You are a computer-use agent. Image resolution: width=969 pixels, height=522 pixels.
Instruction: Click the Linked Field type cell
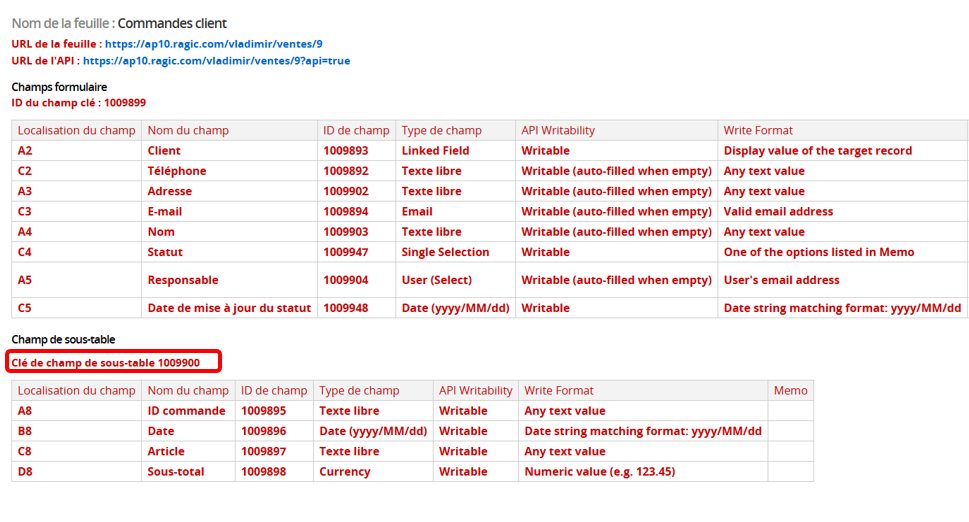(435, 151)
